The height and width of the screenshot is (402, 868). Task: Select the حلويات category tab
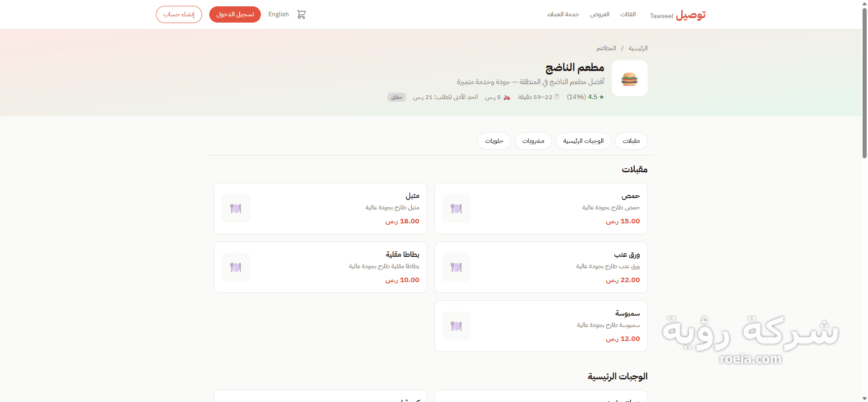(494, 141)
